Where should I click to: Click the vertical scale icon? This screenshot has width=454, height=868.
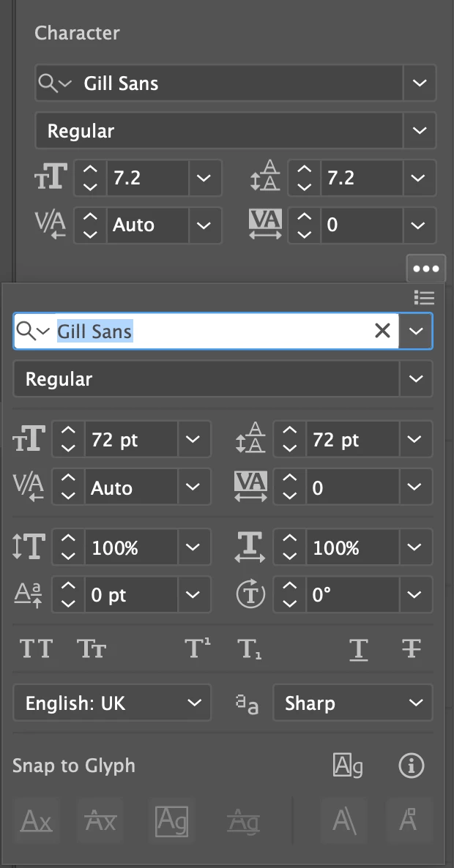point(29,547)
